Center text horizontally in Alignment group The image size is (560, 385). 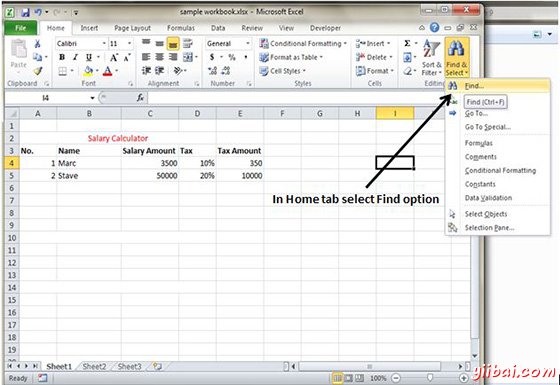(160, 57)
